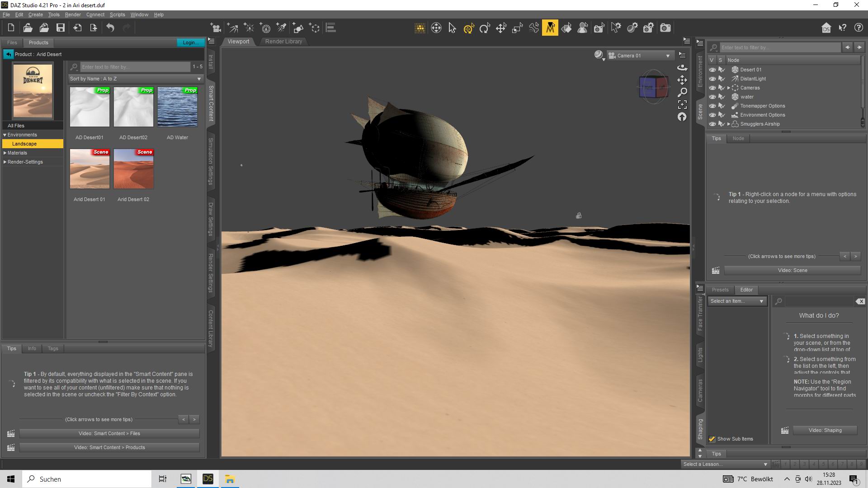
Task: Click the Render camera icon
Action: (x=665, y=28)
